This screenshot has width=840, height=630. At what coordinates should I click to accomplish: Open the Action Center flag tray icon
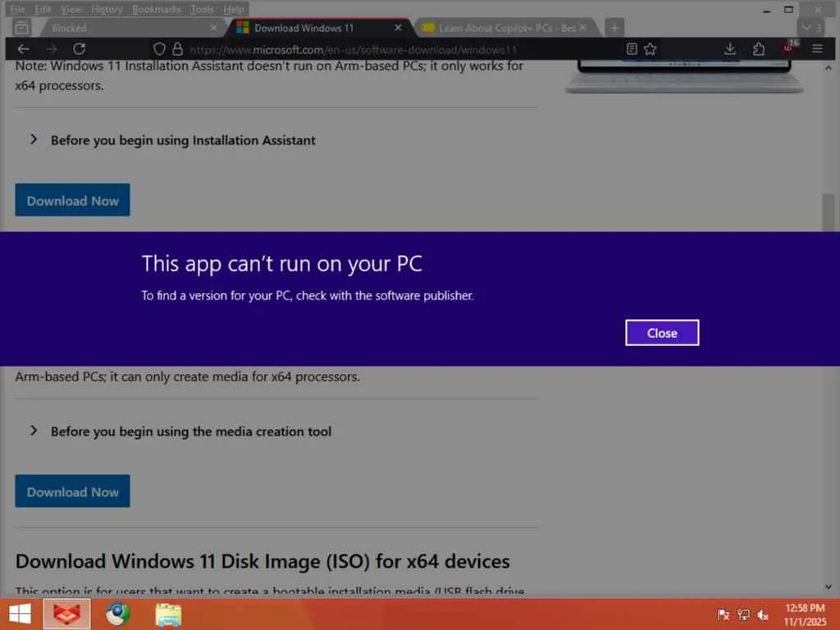coord(724,614)
